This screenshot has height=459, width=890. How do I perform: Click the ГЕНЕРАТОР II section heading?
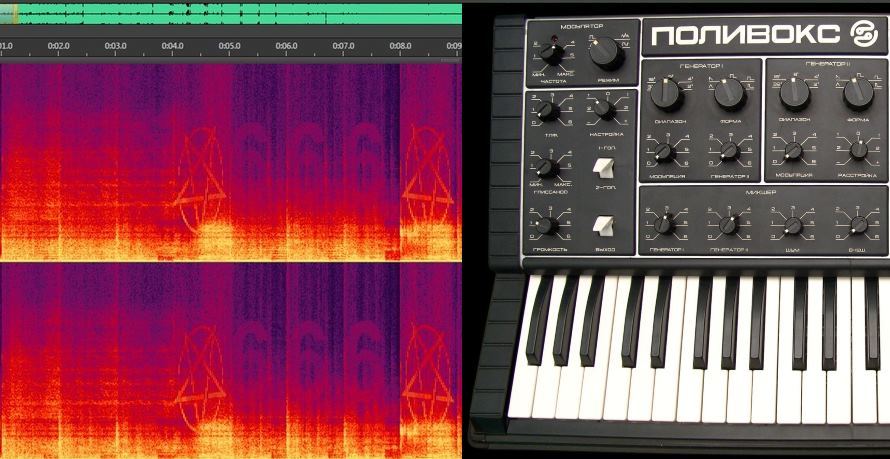pyautogui.click(x=826, y=64)
